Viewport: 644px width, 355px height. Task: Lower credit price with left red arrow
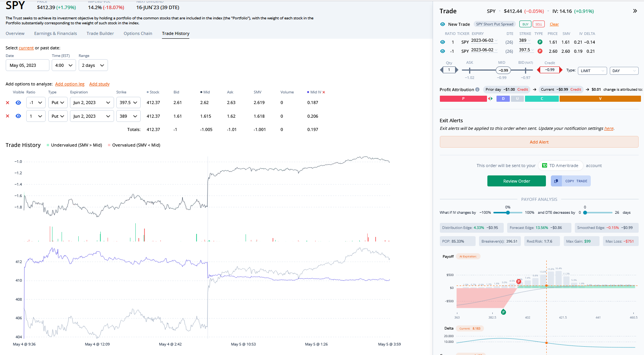(539, 70)
